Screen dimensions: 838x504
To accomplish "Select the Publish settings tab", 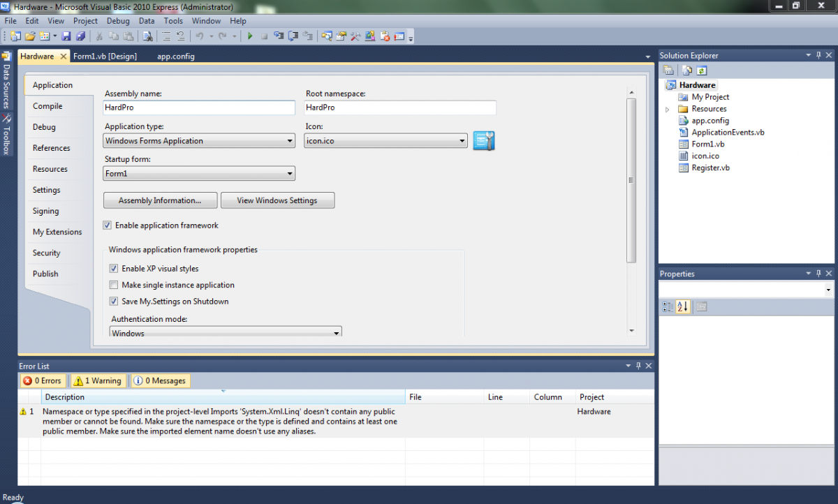I will point(45,274).
